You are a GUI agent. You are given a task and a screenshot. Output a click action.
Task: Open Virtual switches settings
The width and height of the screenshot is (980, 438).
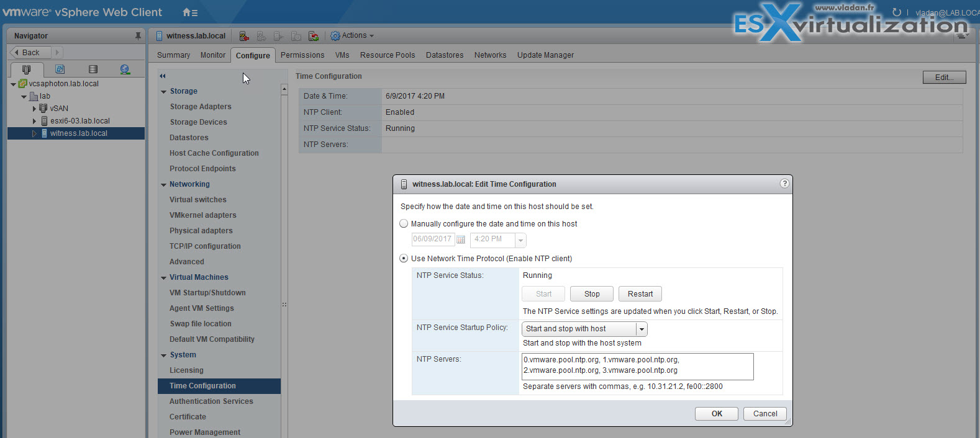point(198,200)
